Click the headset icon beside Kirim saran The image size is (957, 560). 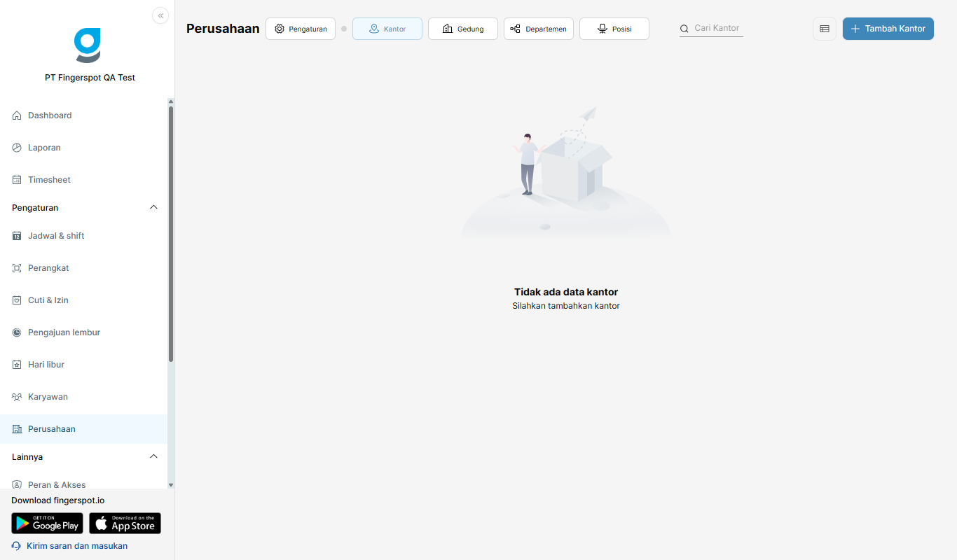[16, 546]
